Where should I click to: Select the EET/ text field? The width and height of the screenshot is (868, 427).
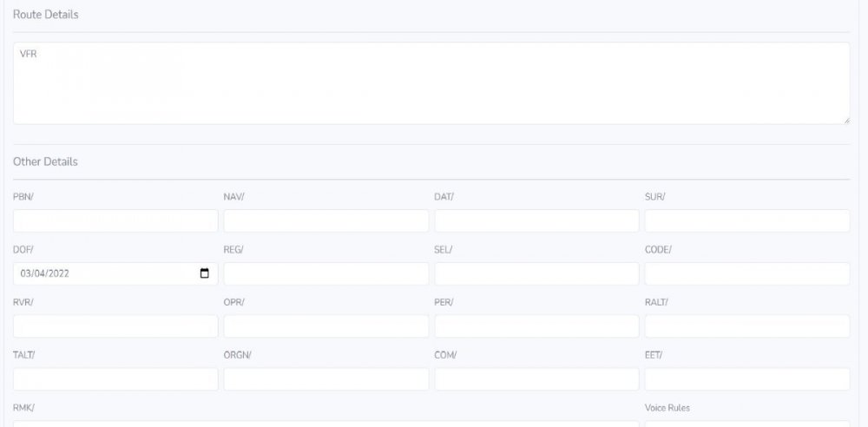[746, 379]
